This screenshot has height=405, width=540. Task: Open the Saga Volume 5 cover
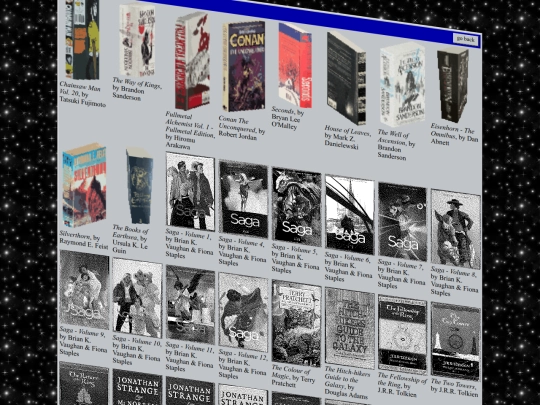(x=296, y=207)
